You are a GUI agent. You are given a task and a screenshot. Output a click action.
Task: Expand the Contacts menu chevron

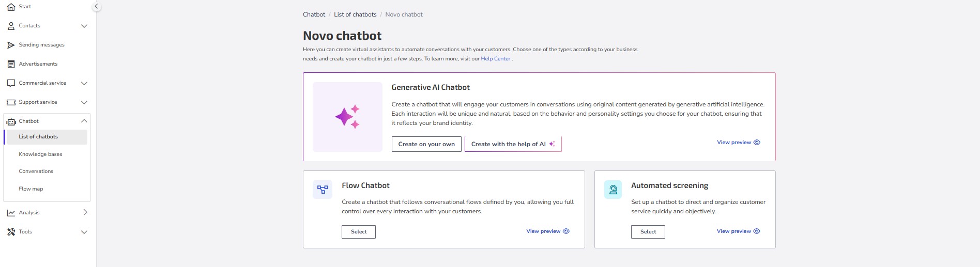click(84, 26)
